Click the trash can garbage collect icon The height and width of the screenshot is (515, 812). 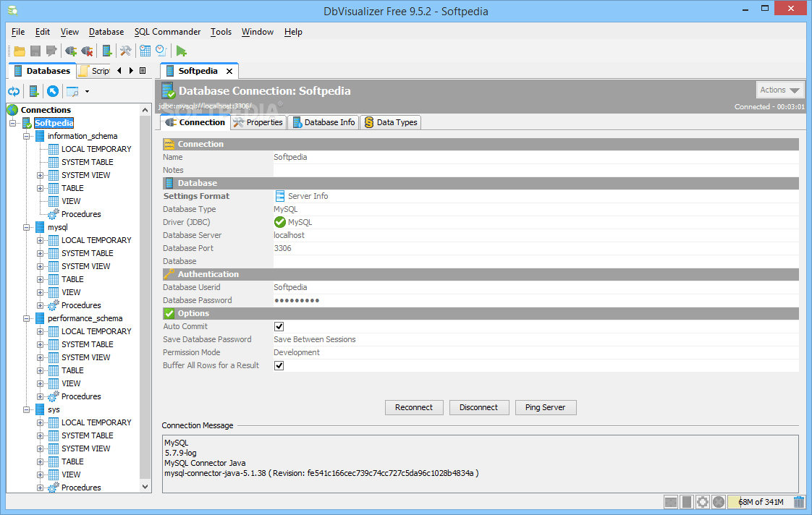[x=799, y=501]
